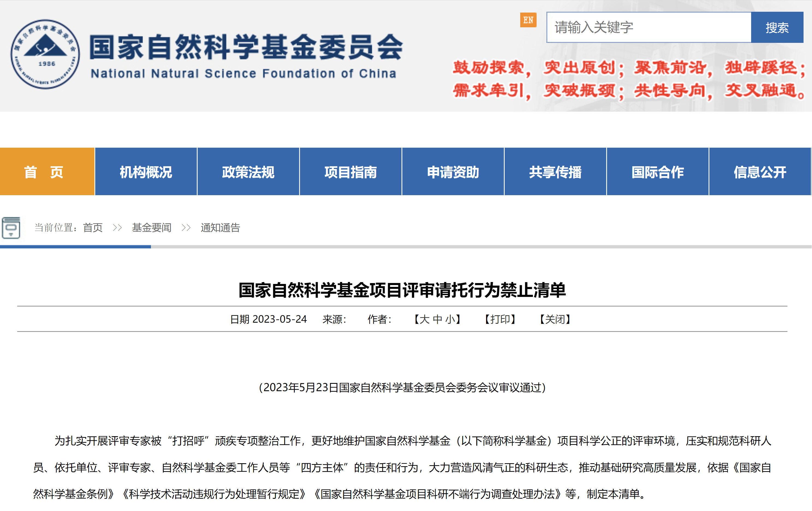Open the 申请资助 menu item
The width and height of the screenshot is (812, 511).
[453, 172]
